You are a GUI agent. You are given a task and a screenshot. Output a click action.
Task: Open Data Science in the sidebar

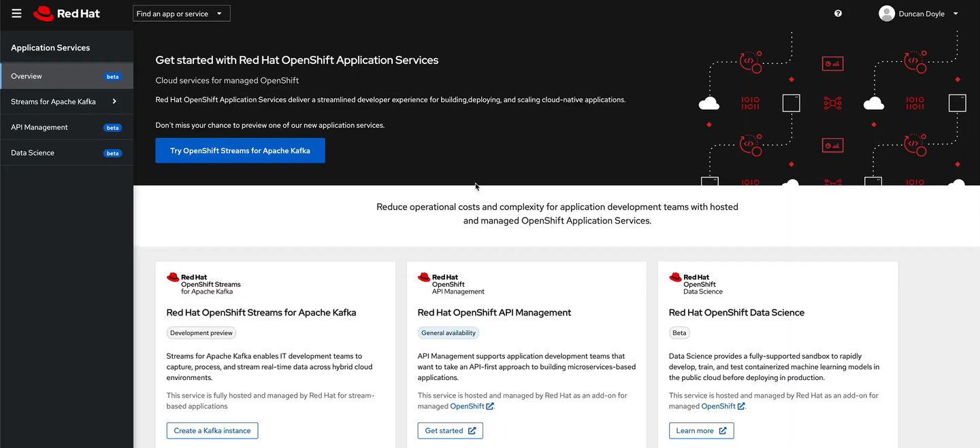[67, 153]
